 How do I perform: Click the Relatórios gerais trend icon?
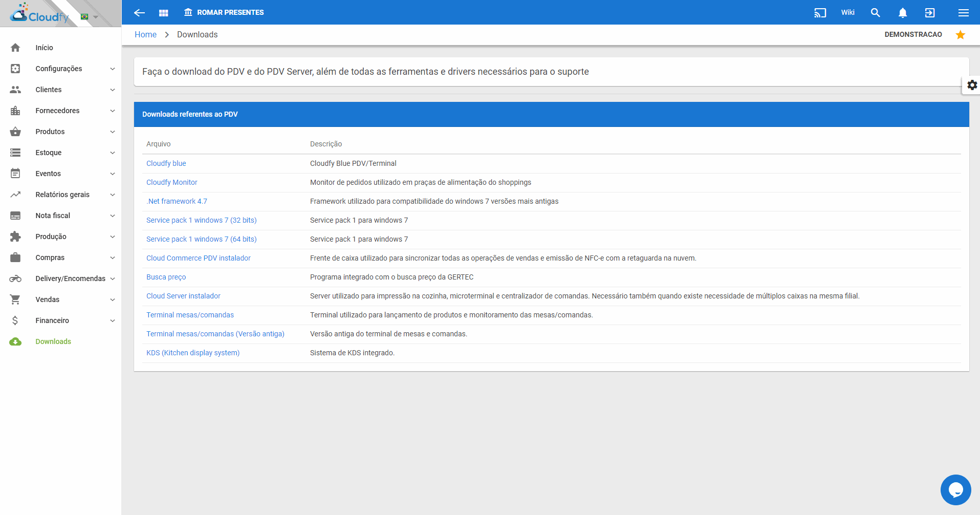click(x=15, y=195)
